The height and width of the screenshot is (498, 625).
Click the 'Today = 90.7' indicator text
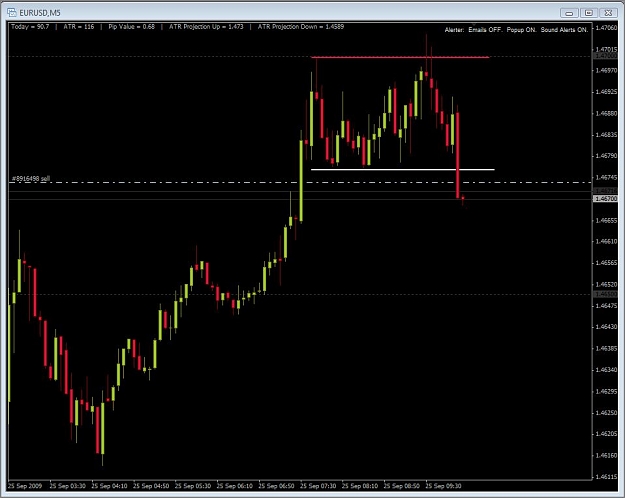pos(30,27)
